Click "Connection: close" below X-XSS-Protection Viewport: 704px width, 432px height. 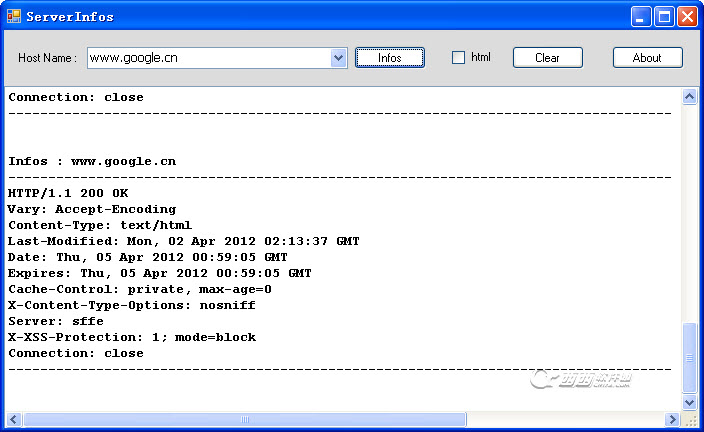(x=76, y=353)
